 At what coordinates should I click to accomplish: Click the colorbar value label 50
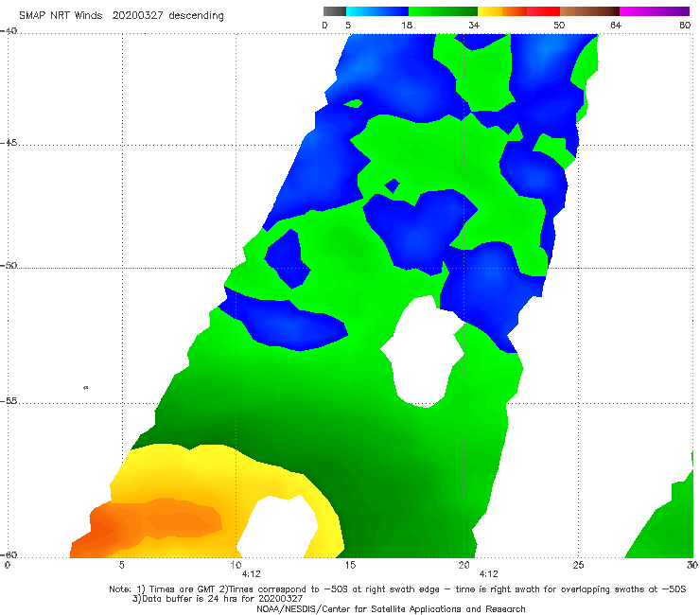tap(559, 26)
